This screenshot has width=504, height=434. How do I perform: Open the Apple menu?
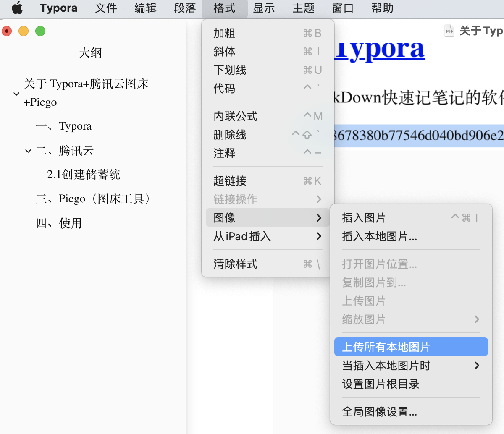17,8
